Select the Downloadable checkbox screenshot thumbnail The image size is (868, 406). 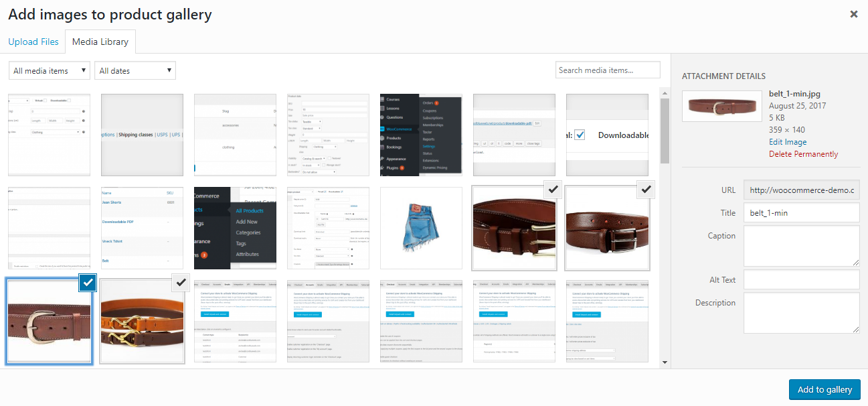coord(607,135)
